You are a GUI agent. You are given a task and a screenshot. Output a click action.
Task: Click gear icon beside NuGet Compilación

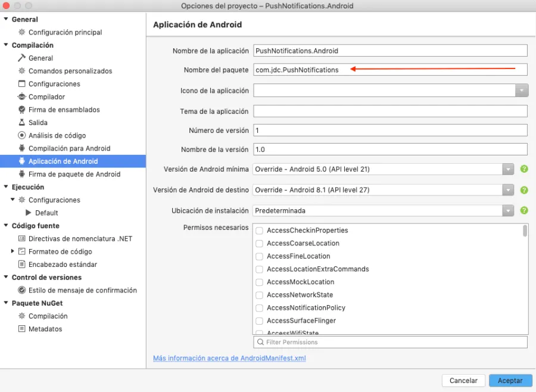point(22,316)
